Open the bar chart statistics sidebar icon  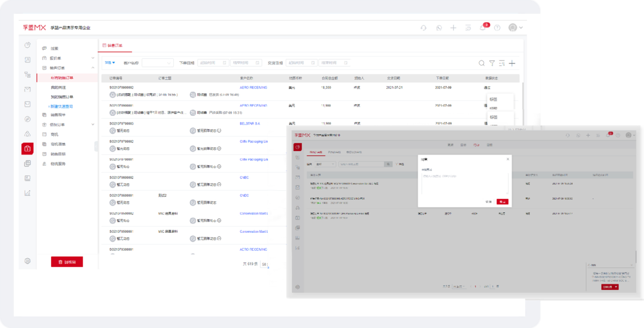pyautogui.click(x=28, y=193)
